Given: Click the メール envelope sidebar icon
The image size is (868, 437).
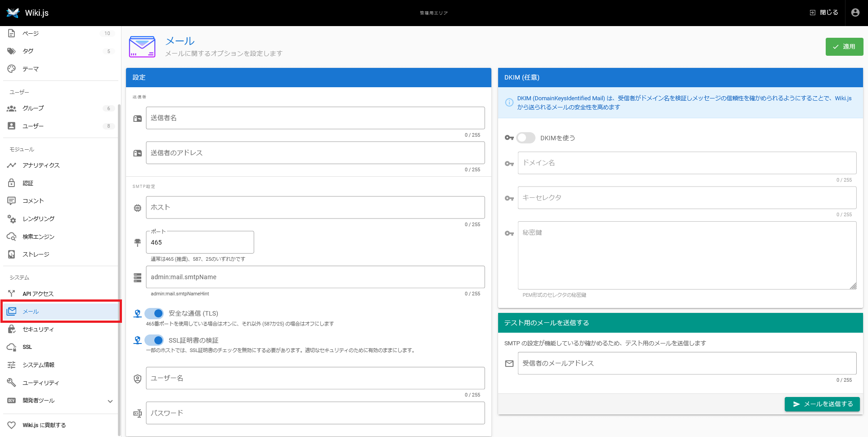Looking at the screenshot, I should point(12,311).
